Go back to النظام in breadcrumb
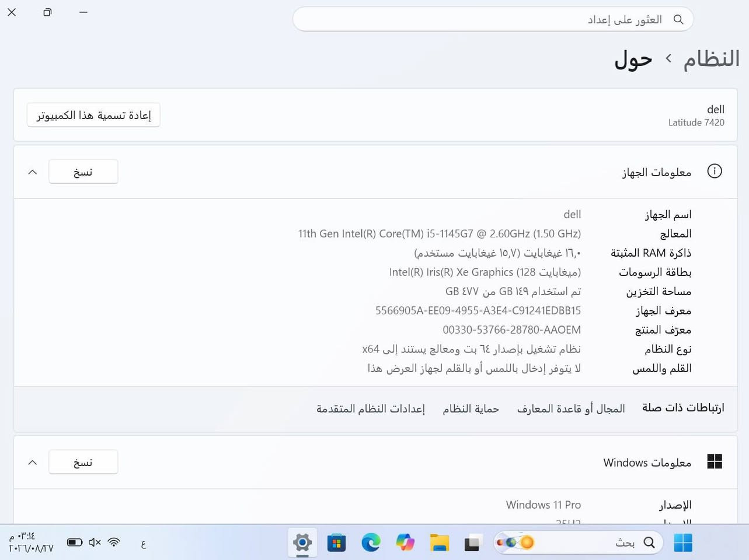The image size is (749, 560). click(x=711, y=58)
